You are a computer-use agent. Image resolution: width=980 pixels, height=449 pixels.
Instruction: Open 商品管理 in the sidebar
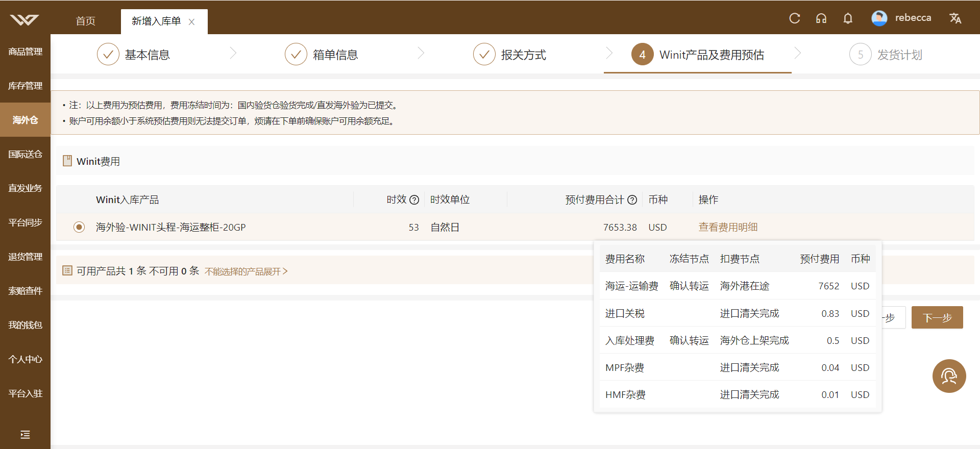point(25,52)
